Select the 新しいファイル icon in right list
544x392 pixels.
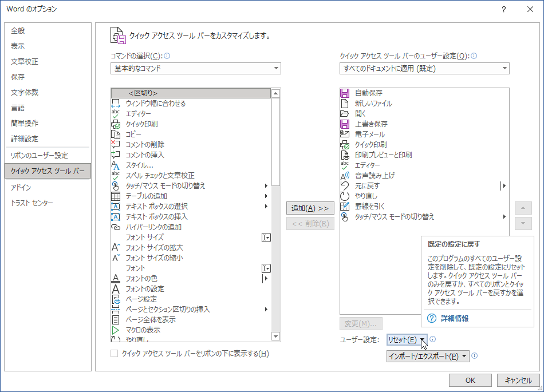coord(345,103)
